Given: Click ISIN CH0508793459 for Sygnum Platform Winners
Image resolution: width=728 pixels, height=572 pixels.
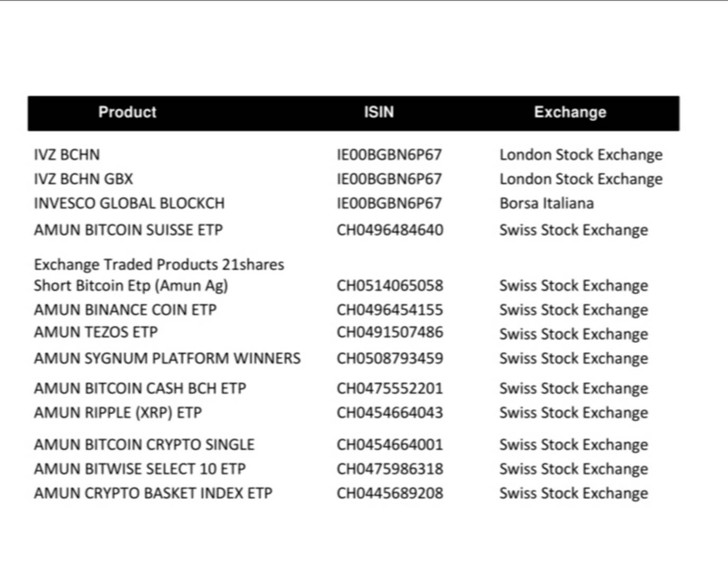Looking at the screenshot, I should 390,359.
